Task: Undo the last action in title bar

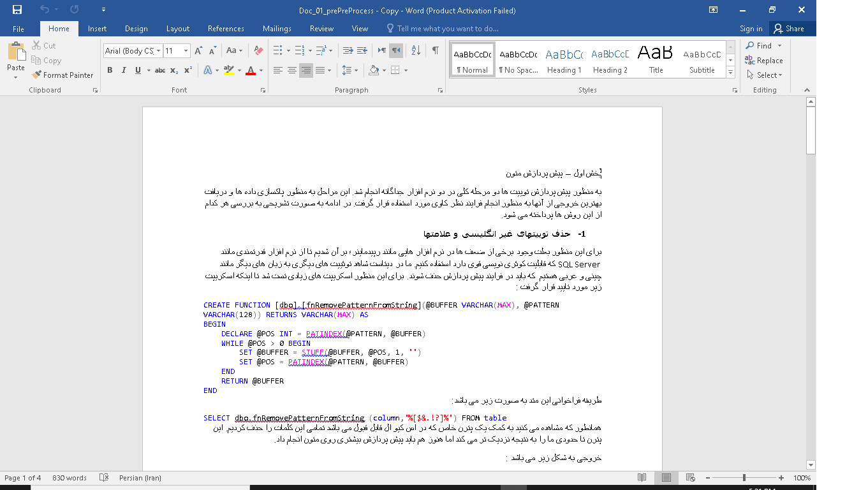Action: [45, 10]
